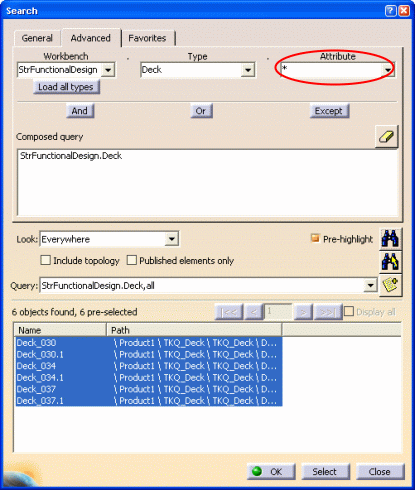Select Deck_034 in the results list
Screen dimensions: 415x490
[x=36, y=366]
